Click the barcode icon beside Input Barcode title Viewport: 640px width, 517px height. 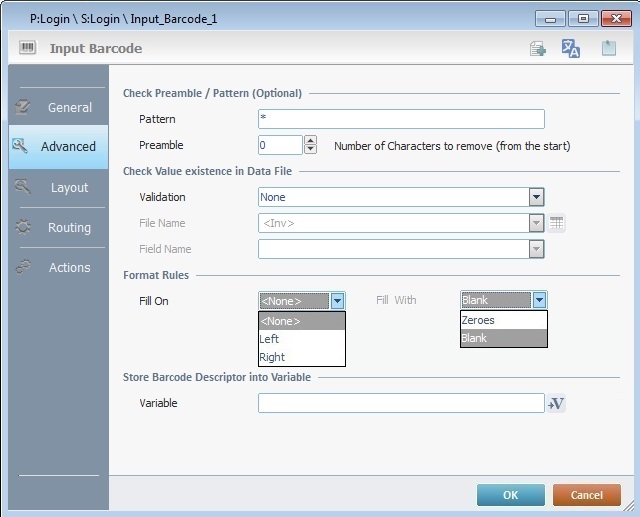[27, 48]
